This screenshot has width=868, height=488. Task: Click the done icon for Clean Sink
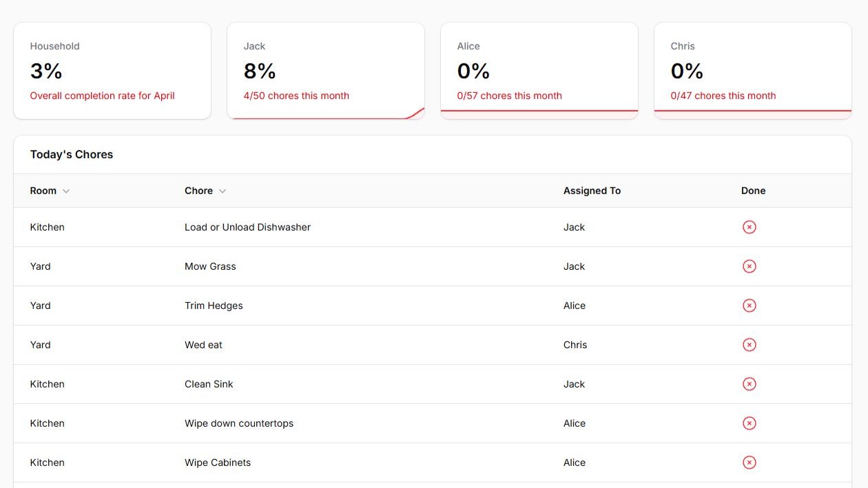[750, 384]
